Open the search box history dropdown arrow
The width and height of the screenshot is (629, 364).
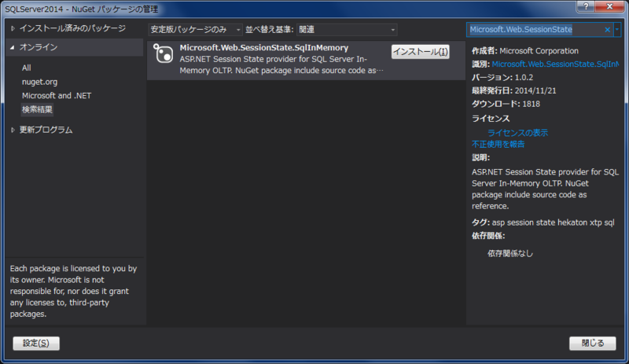pyautogui.click(x=617, y=30)
